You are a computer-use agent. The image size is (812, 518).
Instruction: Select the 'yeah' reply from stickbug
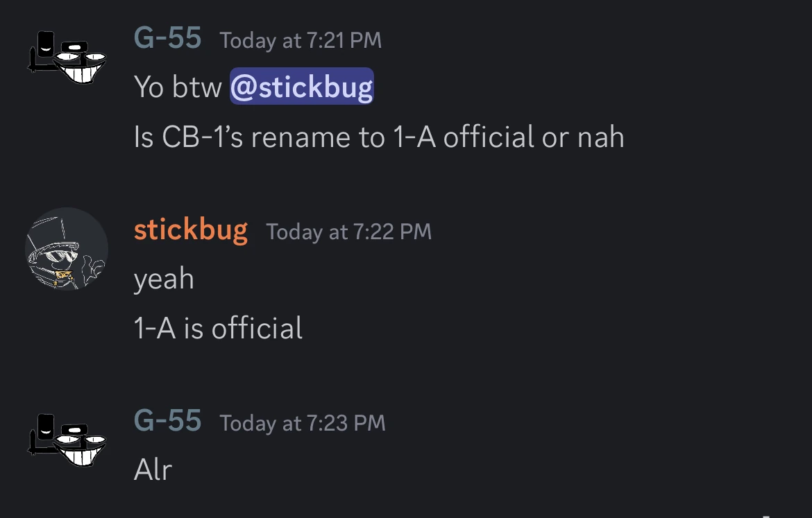point(164,279)
